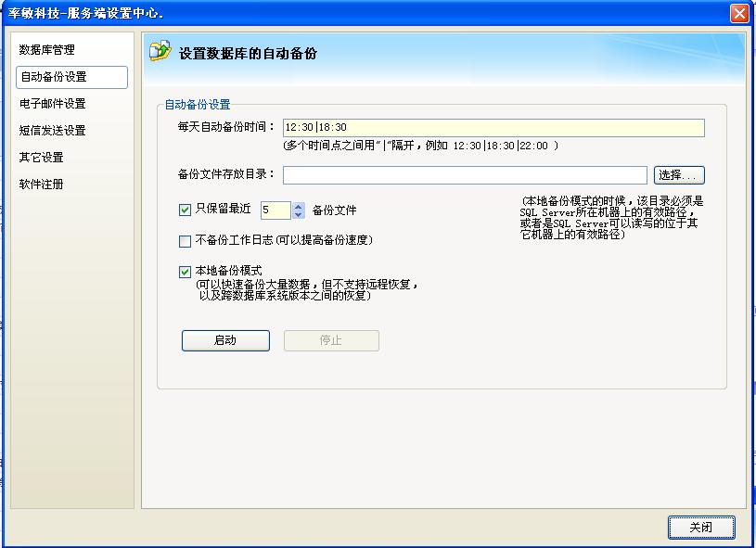Open 软件注册 section
Screen dimensions: 756x548
[42, 185]
